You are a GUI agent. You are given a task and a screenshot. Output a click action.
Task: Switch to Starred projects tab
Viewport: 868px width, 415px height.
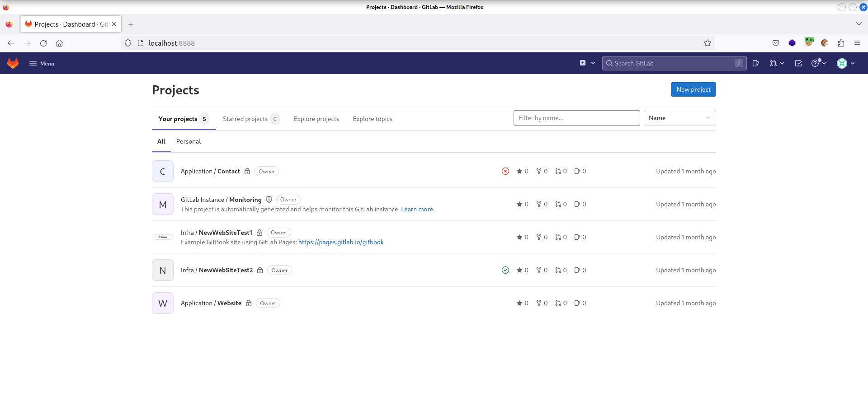coord(251,119)
